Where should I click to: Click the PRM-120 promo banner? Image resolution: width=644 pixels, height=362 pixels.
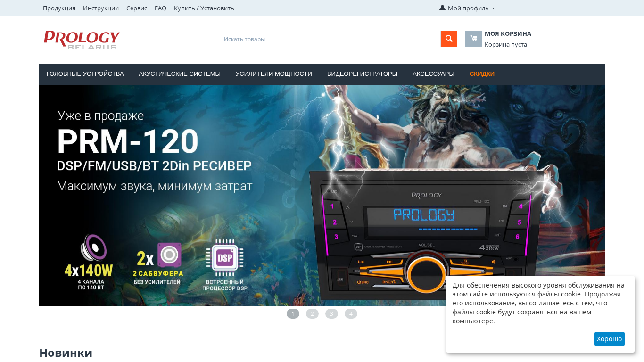click(322, 196)
